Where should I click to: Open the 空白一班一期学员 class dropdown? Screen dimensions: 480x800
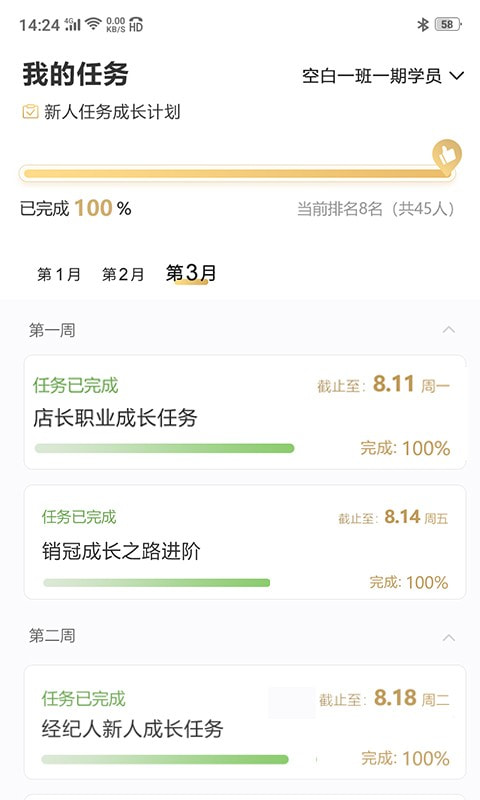point(383,76)
